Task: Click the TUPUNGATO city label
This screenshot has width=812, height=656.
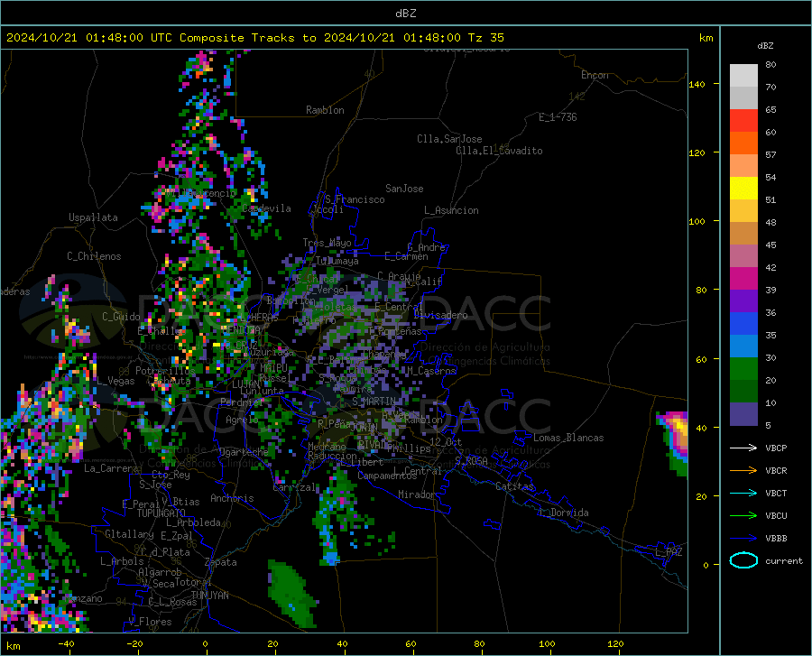Action: click(161, 513)
